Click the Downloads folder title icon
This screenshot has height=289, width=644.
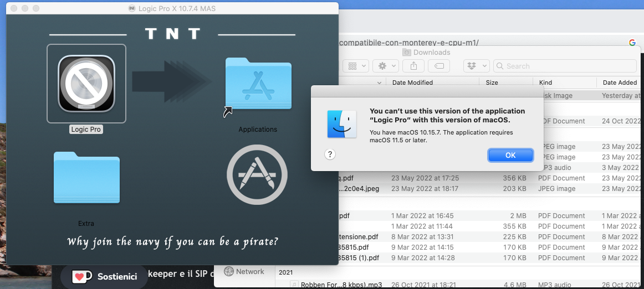407,52
